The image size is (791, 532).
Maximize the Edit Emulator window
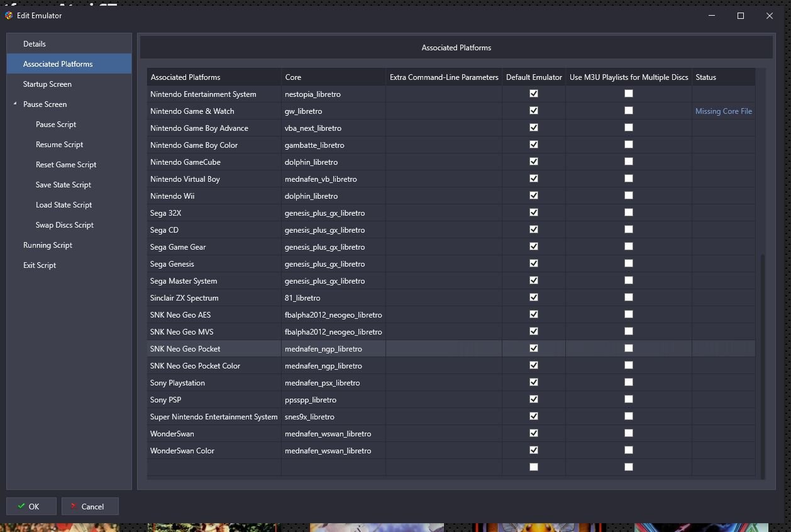pyautogui.click(x=741, y=16)
